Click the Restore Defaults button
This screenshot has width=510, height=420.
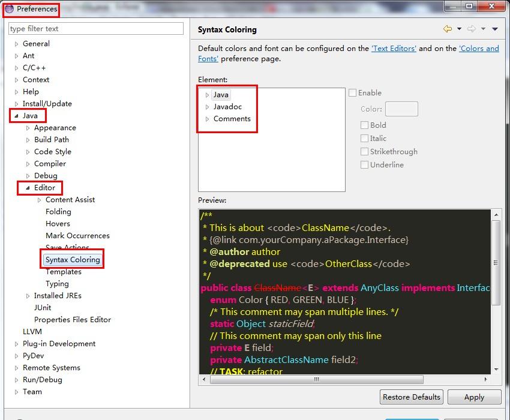coord(411,397)
